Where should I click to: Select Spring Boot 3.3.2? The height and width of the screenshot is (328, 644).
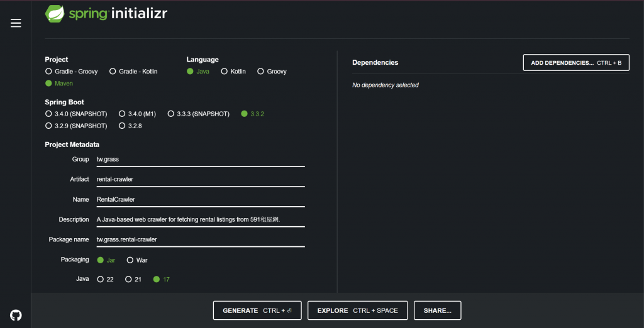[x=253, y=114]
